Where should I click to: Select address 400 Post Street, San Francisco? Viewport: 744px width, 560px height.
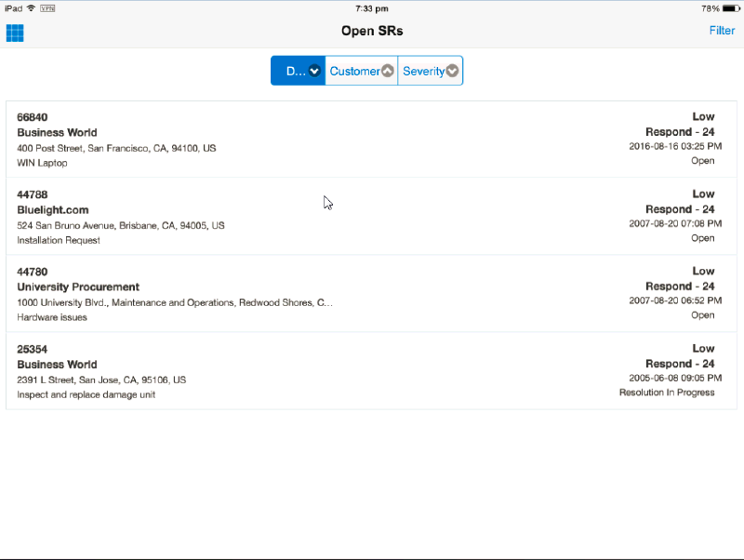(x=116, y=148)
